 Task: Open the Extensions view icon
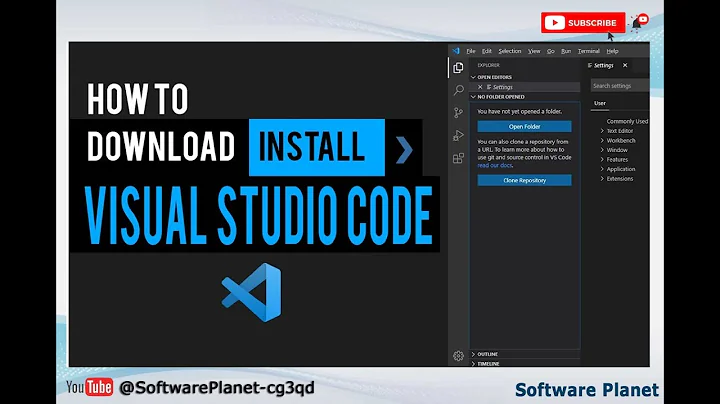click(458, 158)
